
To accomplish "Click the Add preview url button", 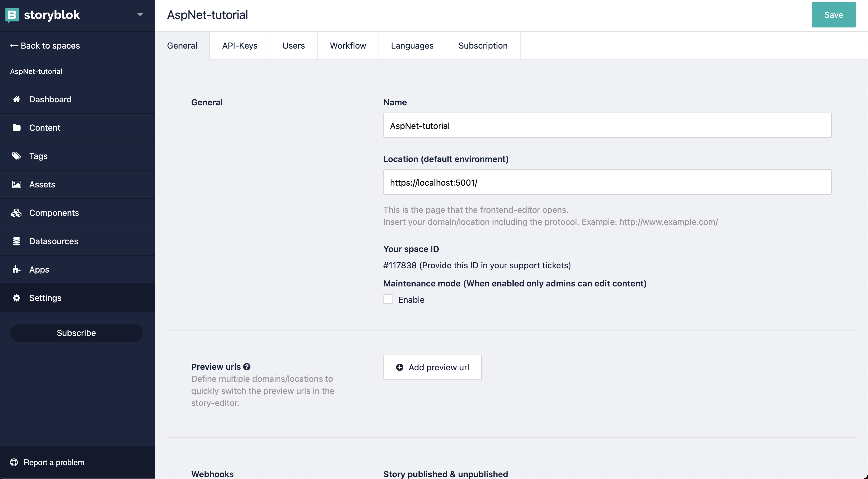I will (433, 367).
